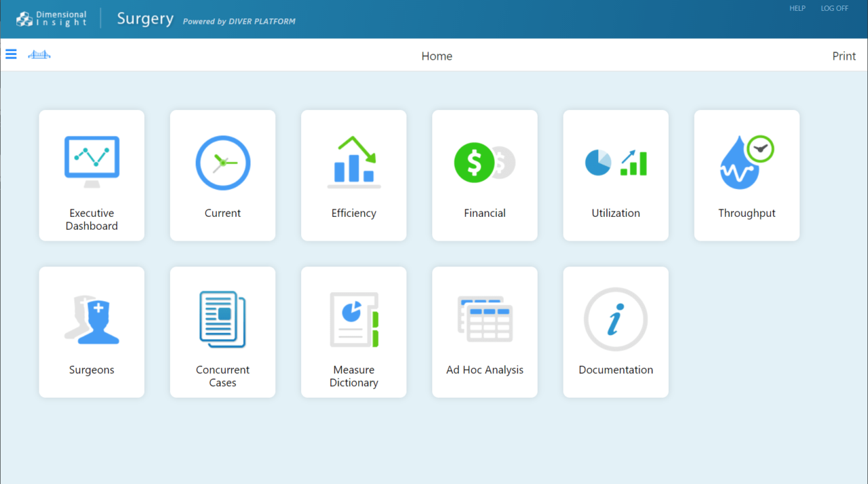The width and height of the screenshot is (868, 484).
Task: Click the Ad Hoc Analysis table icon
Action: 484,319
